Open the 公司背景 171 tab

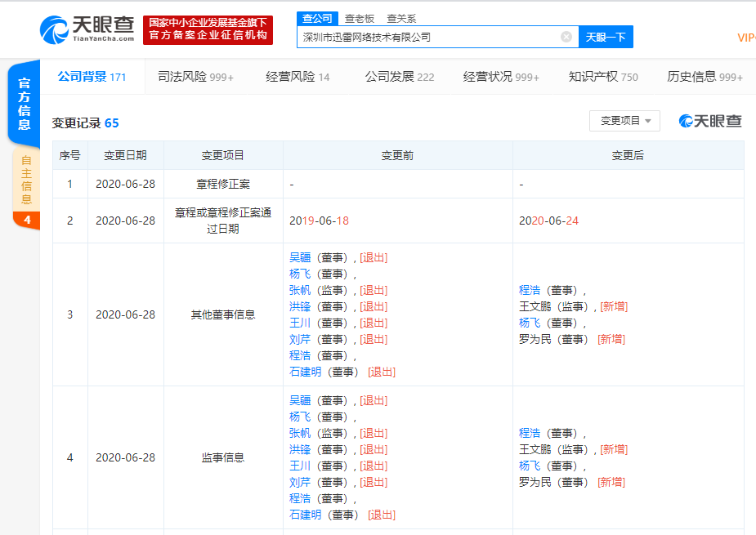tap(92, 77)
